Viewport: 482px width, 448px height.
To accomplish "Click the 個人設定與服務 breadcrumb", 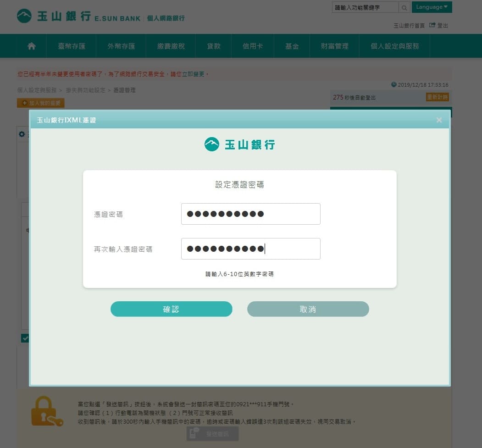I will click(37, 90).
